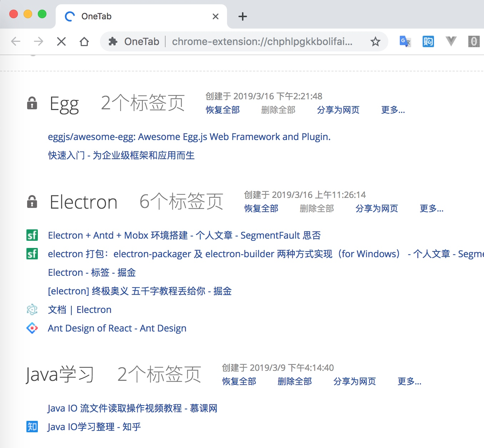
Task: Click the lock icon beside Egg group
Action: pyautogui.click(x=32, y=103)
